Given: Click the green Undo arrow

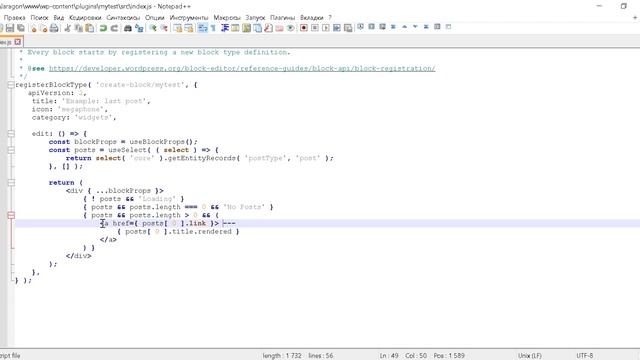Looking at the screenshot, I should tap(103, 28).
